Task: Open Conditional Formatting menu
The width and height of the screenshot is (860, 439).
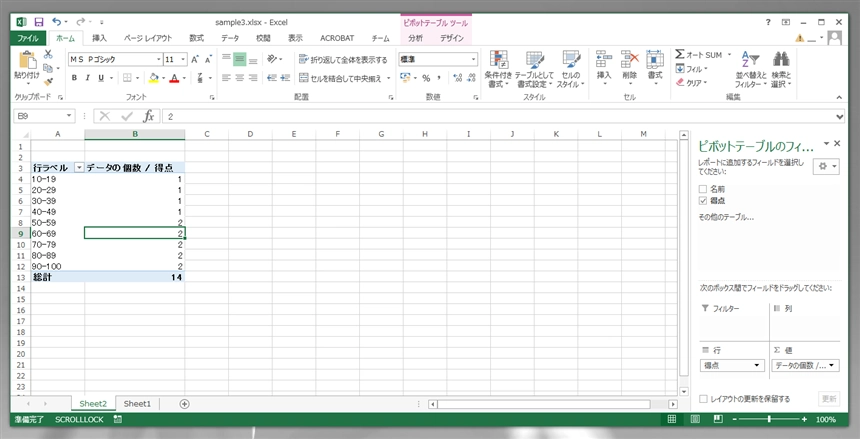Action: [498, 69]
